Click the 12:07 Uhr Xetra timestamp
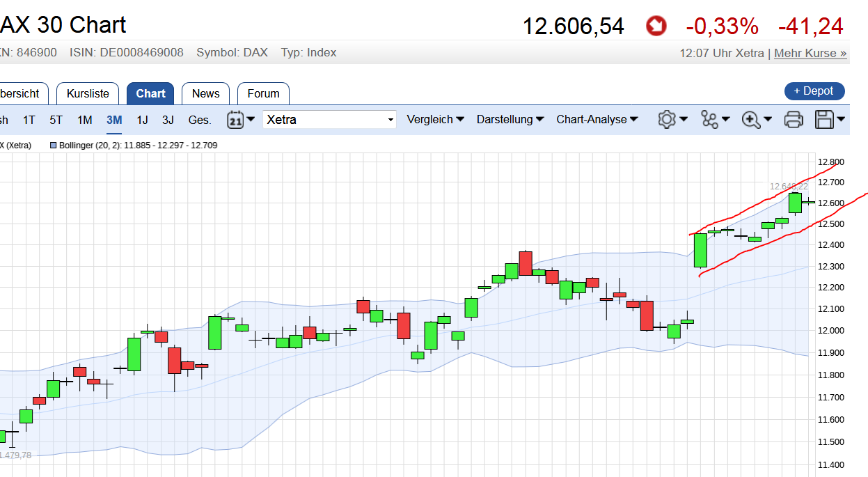Screen dimensions: 868x477 722,53
